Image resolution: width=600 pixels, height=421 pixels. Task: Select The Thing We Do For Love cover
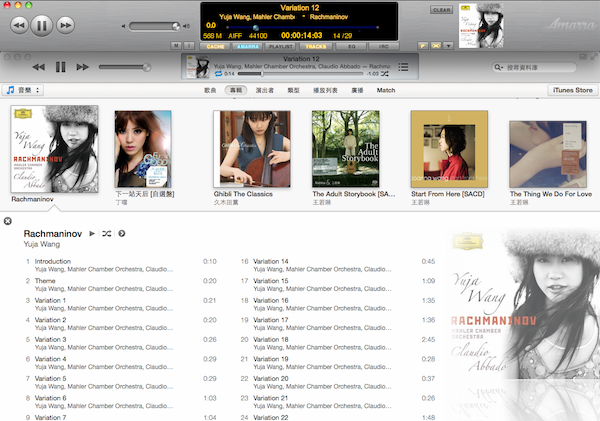(x=548, y=154)
